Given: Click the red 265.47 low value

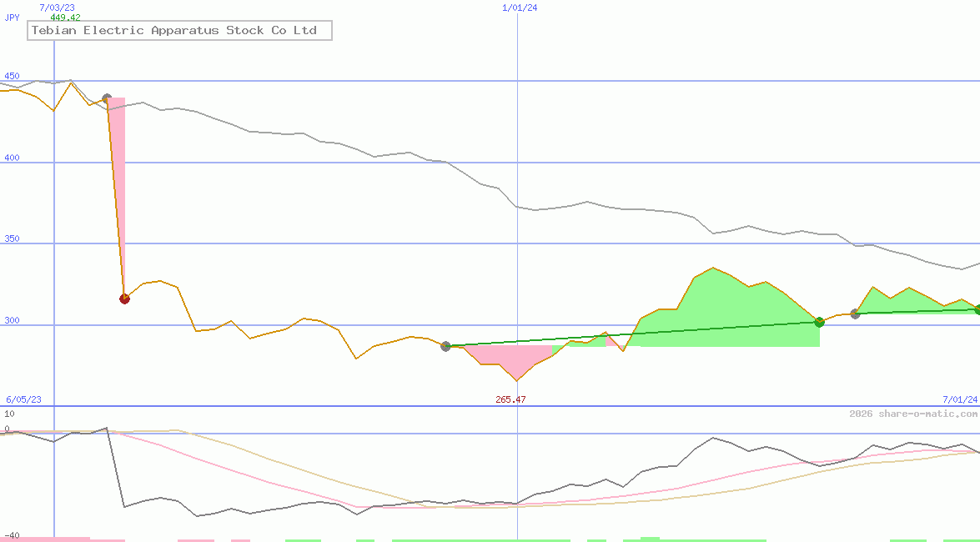Looking at the screenshot, I should [x=510, y=399].
